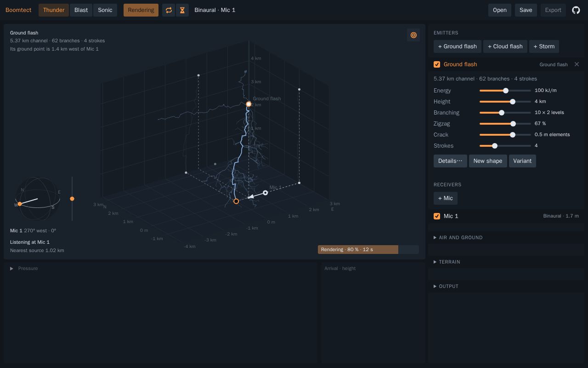Select the Ground flash emitter name

click(x=460, y=64)
